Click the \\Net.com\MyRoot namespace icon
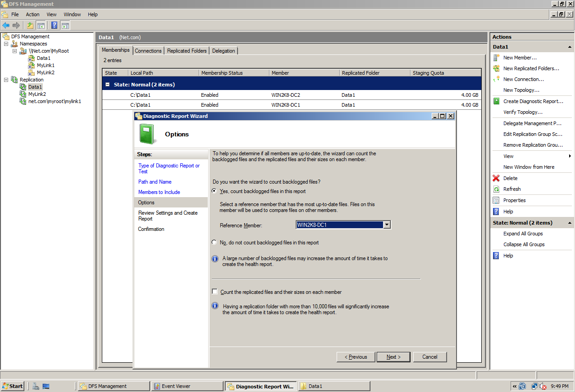The image size is (575, 392). [23, 51]
